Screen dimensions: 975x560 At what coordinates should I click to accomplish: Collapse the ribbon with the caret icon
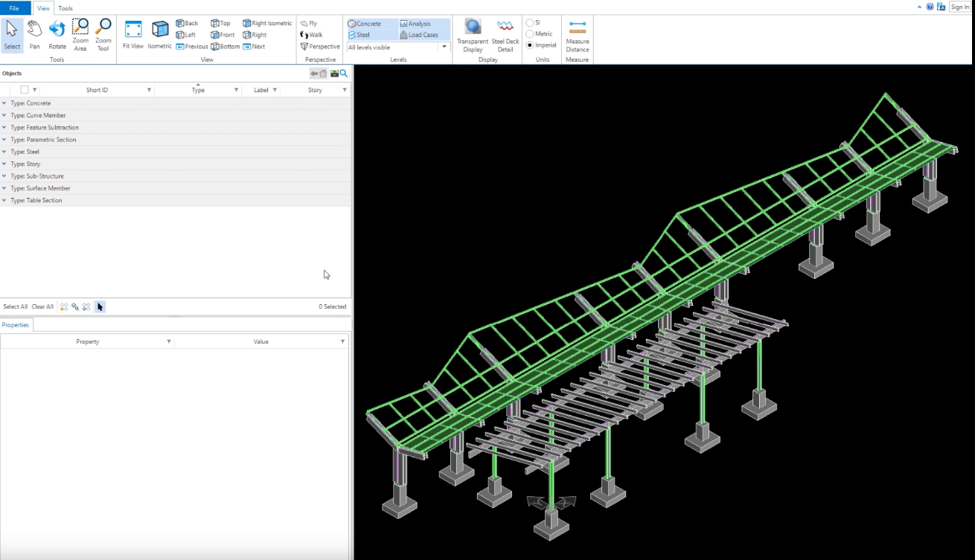pyautogui.click(x=921, y=7)
